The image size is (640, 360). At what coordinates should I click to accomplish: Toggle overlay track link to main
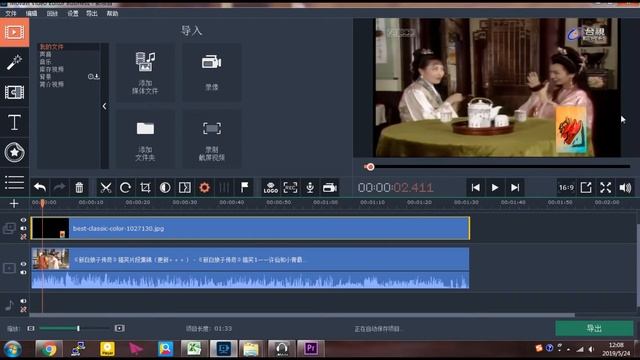(23, 236)
